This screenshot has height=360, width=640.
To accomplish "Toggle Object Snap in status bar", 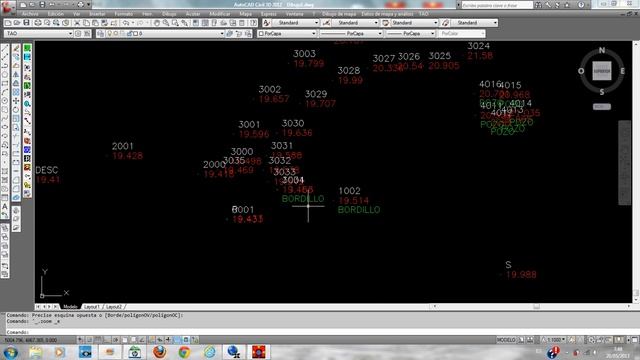I will point(124,340).
